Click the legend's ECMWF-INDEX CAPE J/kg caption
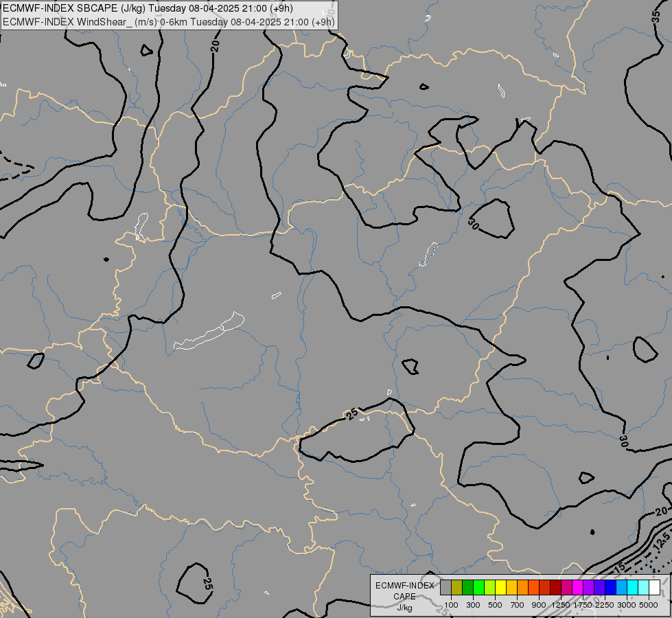 point(404,597)
